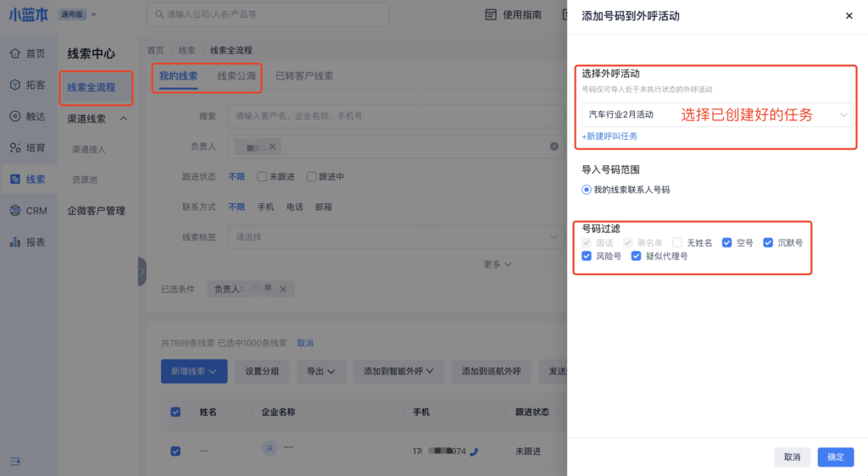Uncheck the 沉默号 filter checkbox
The height and width of the screenshot is (476, 868).
pyautogui.click(x=769, y=242)
